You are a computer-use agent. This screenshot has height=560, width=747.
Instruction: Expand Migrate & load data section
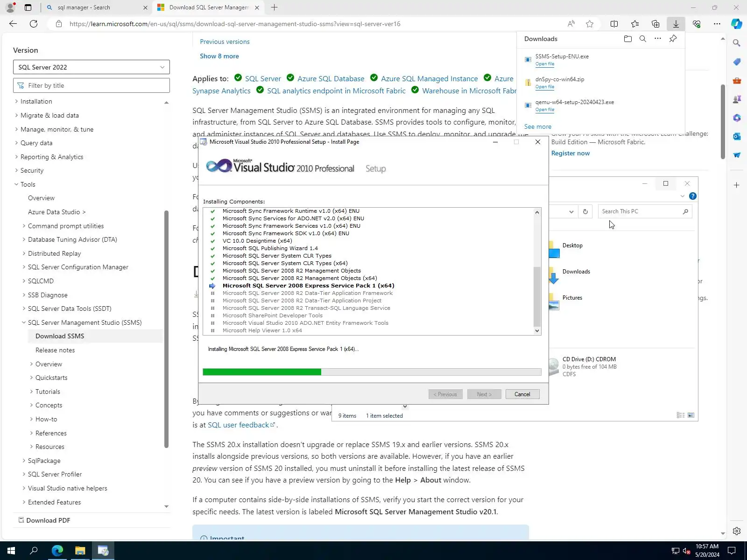coord(16,115)
